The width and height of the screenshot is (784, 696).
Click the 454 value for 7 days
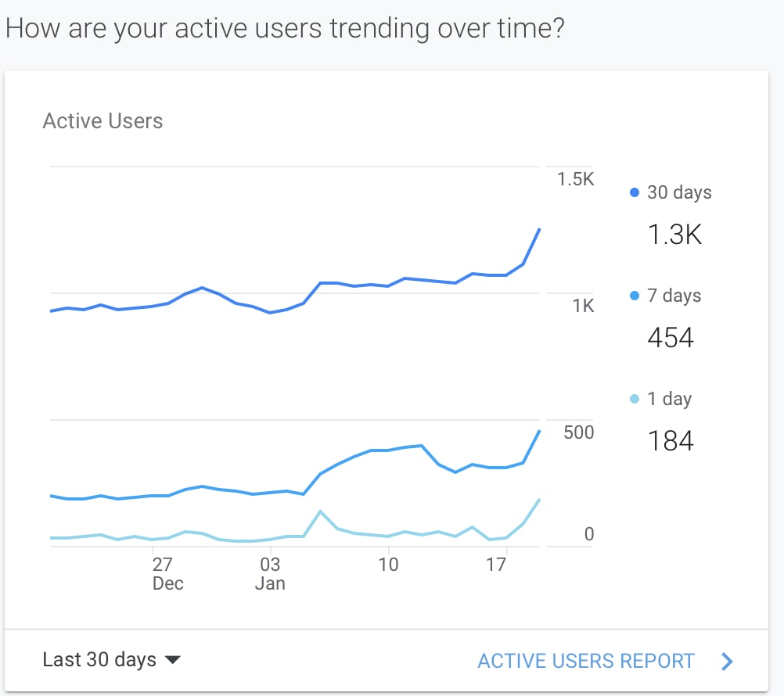[671, 337]
